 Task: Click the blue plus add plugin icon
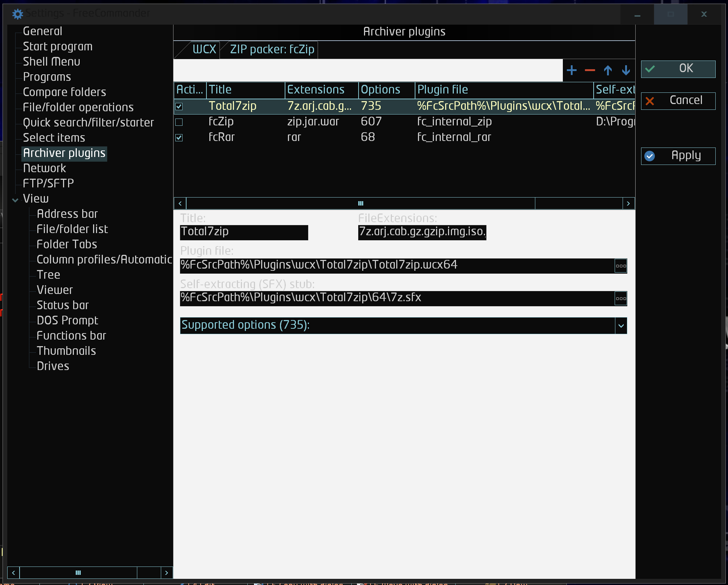pyautogui.click(x=572, y=70)
